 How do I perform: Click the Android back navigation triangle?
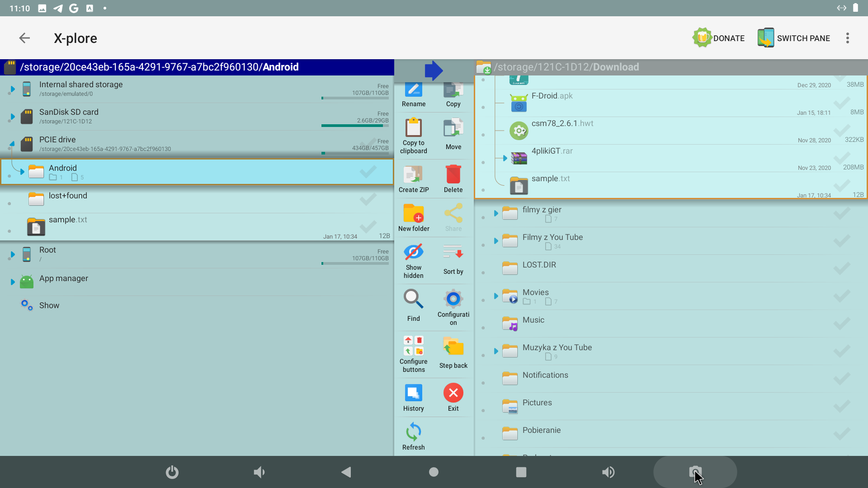[x=346, y=472]
